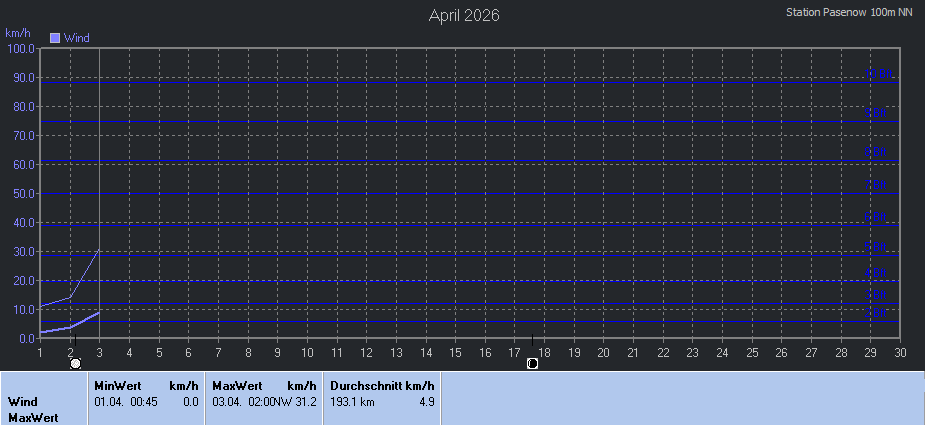Screen dimensions: 925x425
Task: Click the Durchschnitt km/h column header
Action: [x=382, y=385]
